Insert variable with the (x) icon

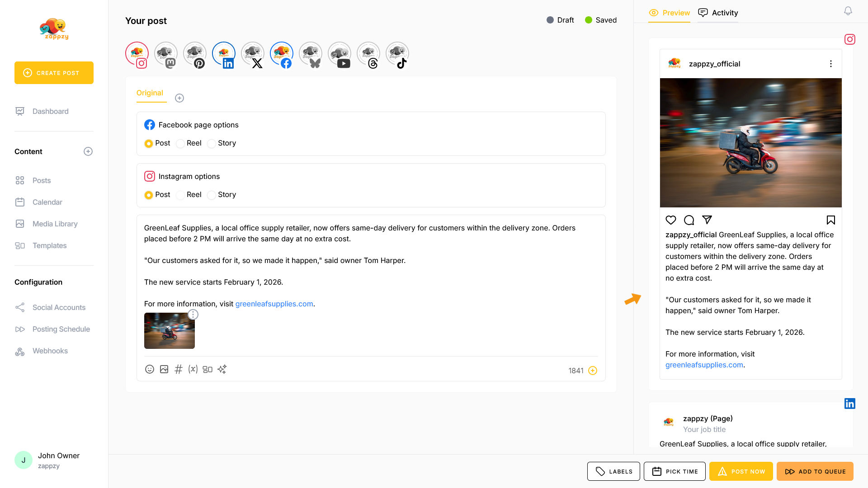pyautogui.click(x=193, y=369)
